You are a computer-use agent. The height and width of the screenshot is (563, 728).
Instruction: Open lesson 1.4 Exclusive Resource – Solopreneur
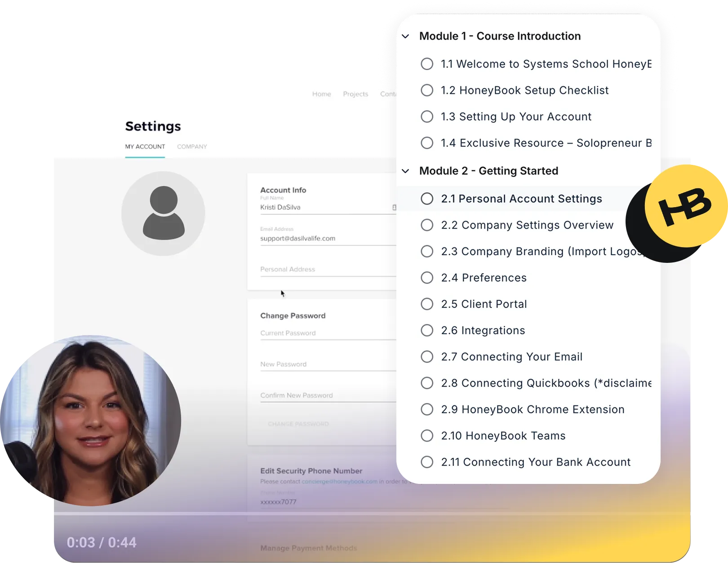click(x=546, y=143)
